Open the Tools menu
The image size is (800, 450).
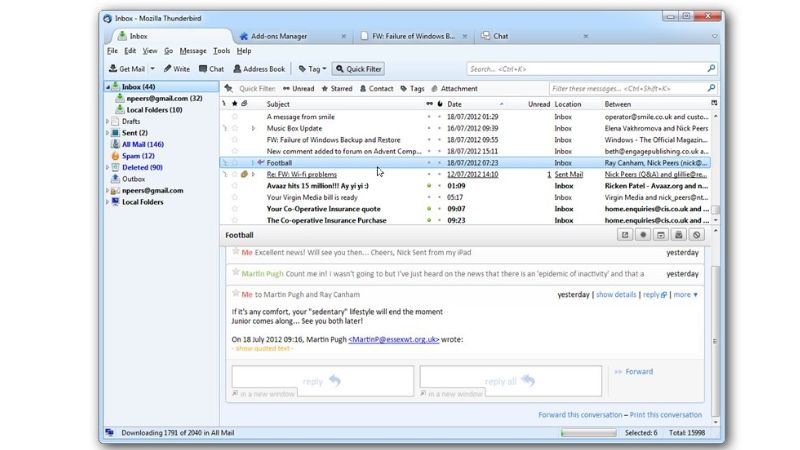pos(221,51)
